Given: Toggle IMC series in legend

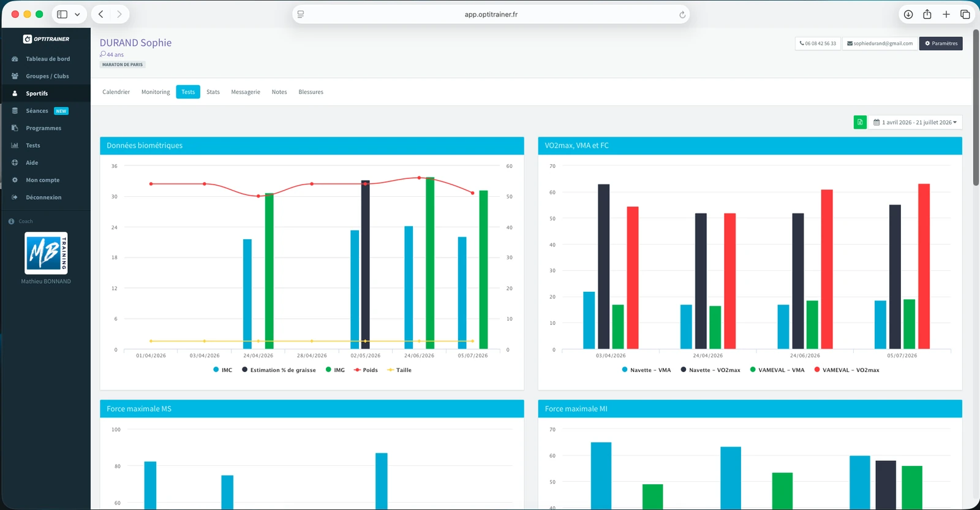Looking at the screenshot, I should coord(222,370).
